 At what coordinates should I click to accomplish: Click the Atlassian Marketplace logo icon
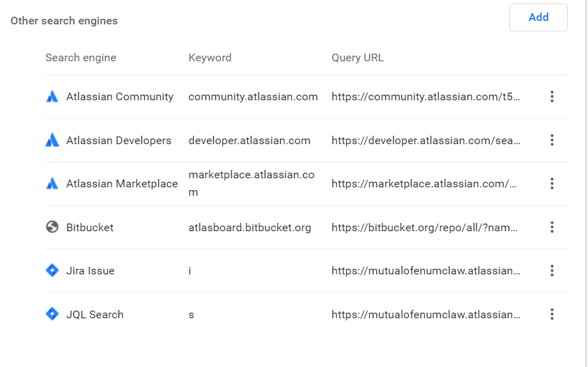click(52, 184)
